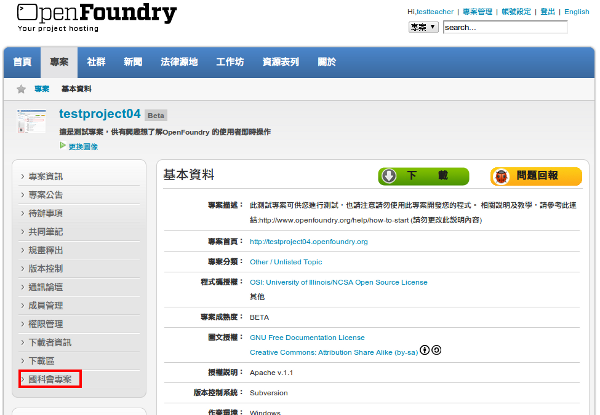600x415 pixels.
Task: Open the 工作坊 navigation tab
Action: pos(230,62)
